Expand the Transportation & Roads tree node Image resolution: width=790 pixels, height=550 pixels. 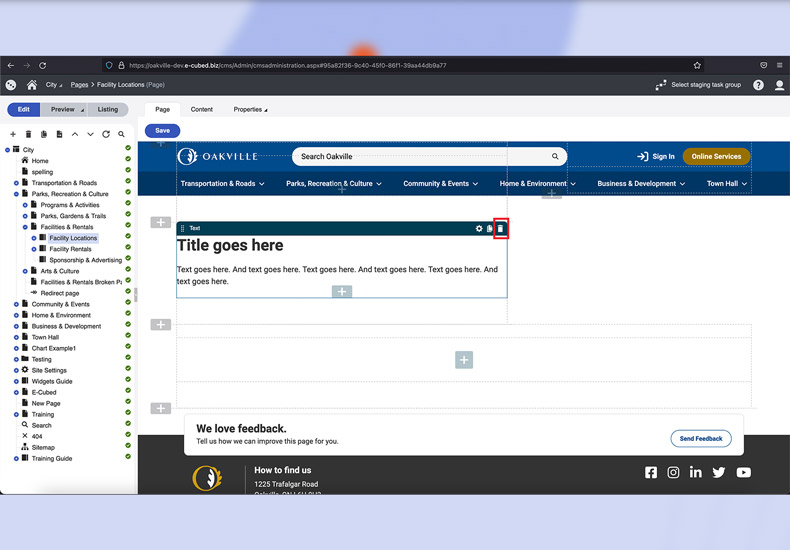tap(17, 183)
